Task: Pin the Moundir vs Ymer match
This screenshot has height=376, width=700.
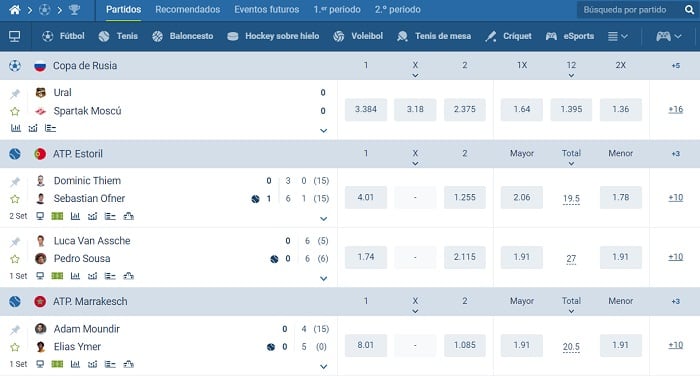Action: click(15, 330)
